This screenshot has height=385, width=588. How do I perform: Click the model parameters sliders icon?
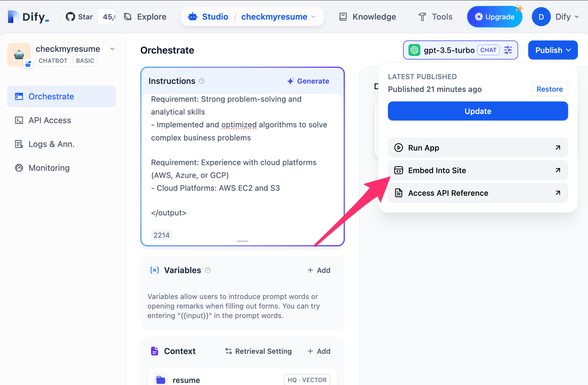click(508, 50)
